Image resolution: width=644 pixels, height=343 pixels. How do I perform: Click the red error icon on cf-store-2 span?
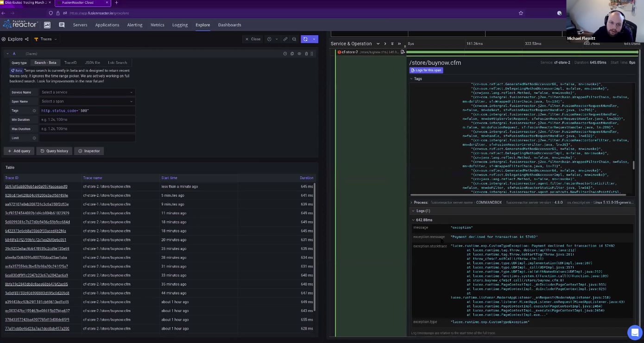tap(339, 52)
